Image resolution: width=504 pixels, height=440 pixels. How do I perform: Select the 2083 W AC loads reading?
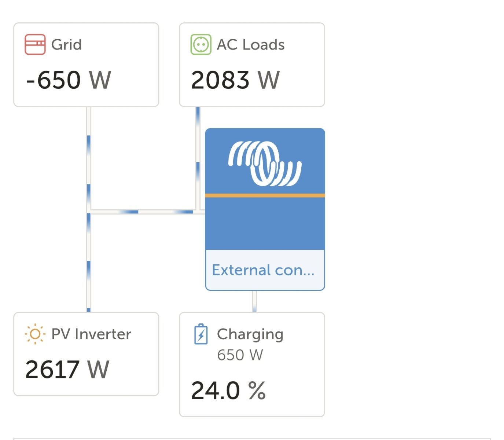235,80
